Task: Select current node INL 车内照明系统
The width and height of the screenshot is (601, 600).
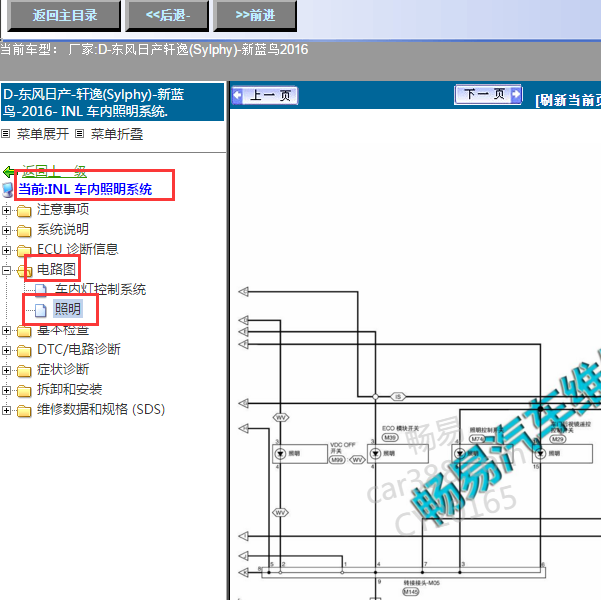Action: 85,189
